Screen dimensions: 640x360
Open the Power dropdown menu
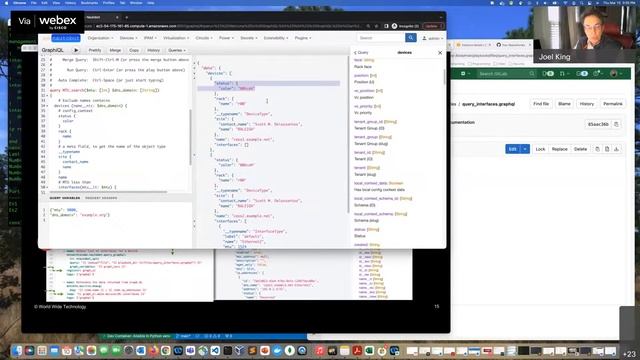[226, 38]
